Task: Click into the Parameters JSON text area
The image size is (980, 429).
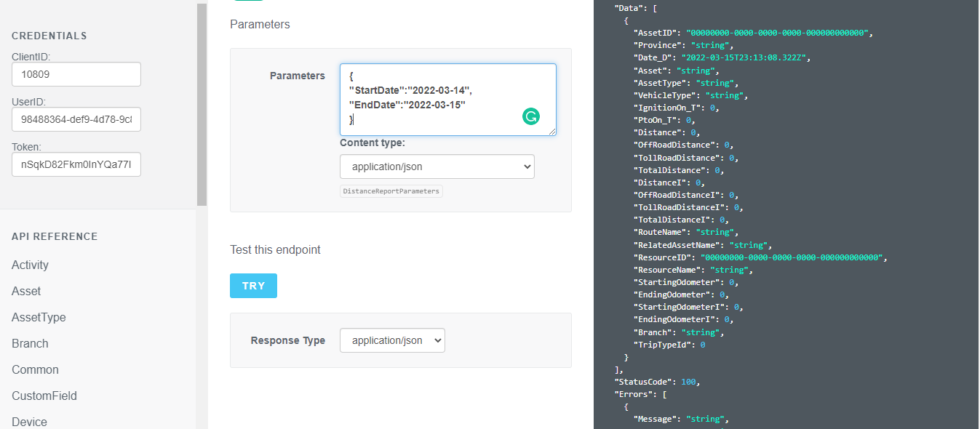Action: tap(448, 100)
